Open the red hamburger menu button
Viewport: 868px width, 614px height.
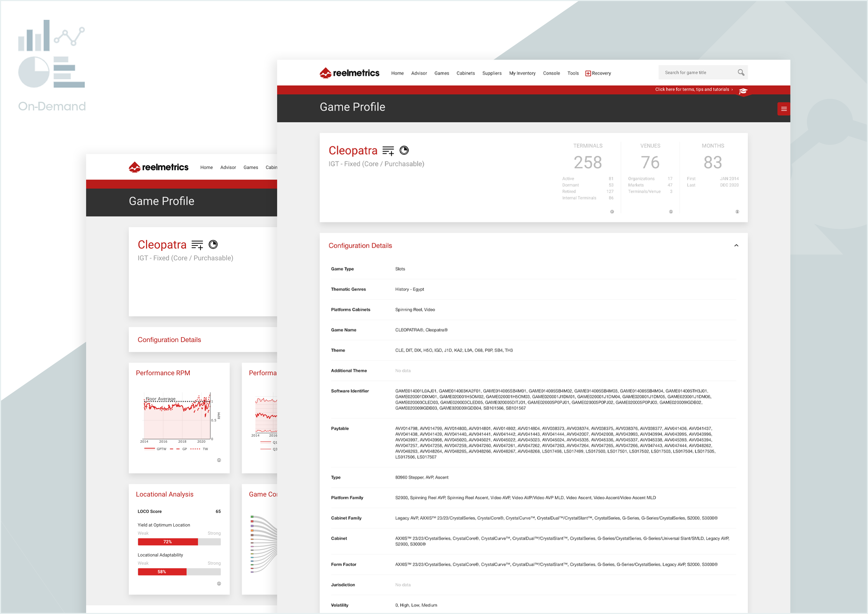tap(784, 109)
